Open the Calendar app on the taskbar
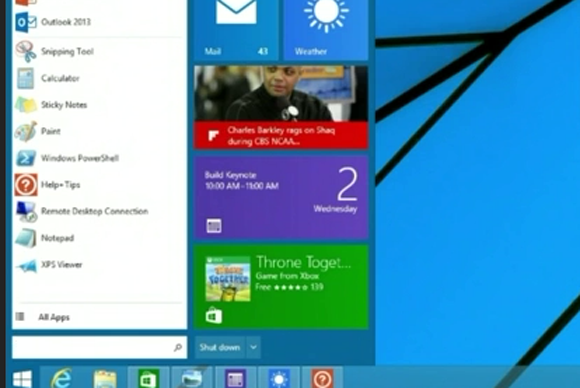The width and height of the screenshot is (580, 388). pos(235,378)
